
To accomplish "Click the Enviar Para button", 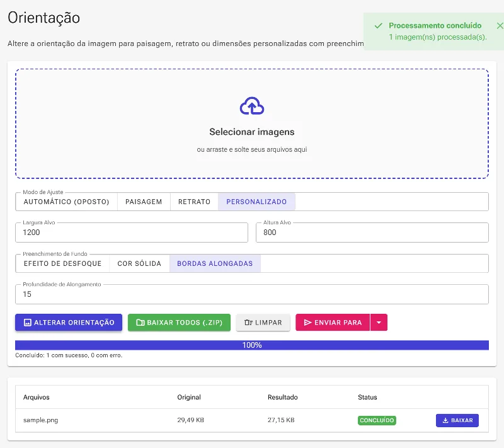I will click(x=333, y=323).
